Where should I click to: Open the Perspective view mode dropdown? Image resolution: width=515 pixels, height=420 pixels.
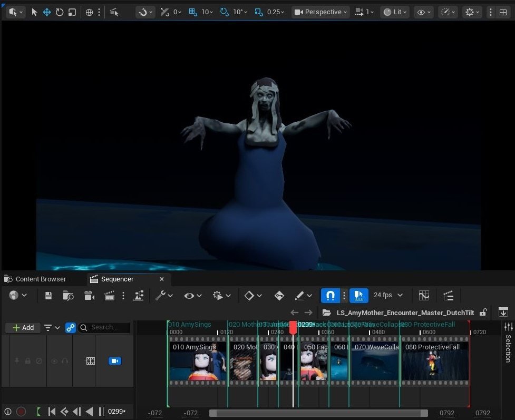click(320, 12)
